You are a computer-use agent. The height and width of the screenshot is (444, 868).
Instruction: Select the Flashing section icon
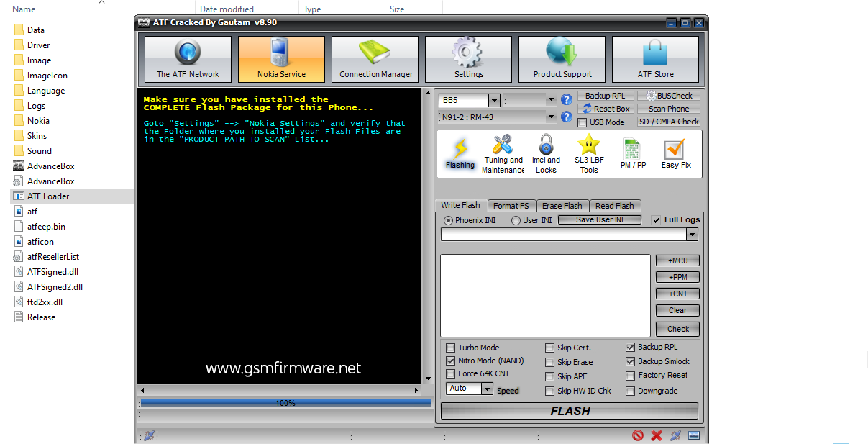[460, 153]
